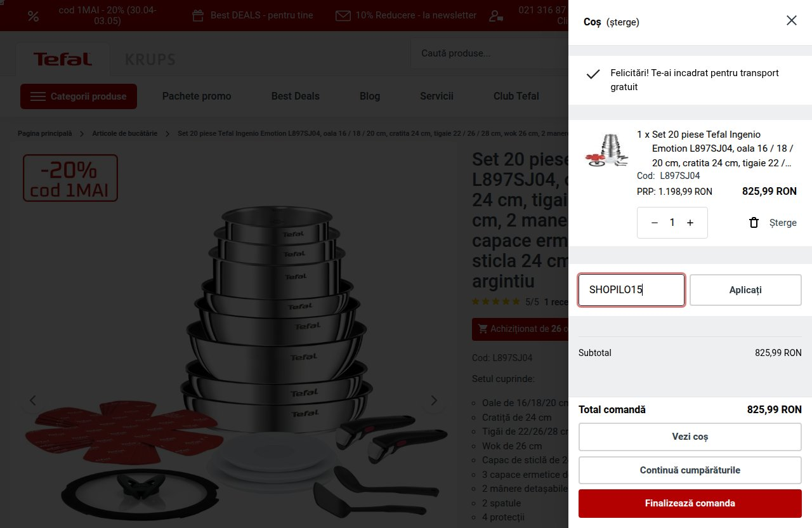
Task: Click the -20% cod 1MAI promo badge
Action: (x=70, y=178)
